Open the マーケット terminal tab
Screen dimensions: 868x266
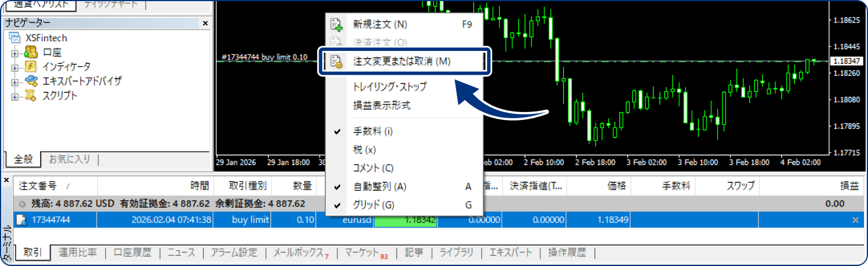(x=366, y=252)
